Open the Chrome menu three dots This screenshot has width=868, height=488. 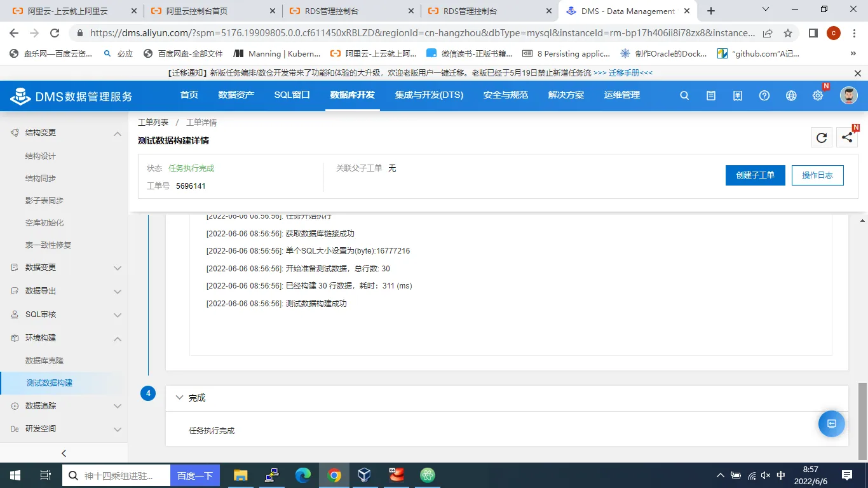(854, 33)
